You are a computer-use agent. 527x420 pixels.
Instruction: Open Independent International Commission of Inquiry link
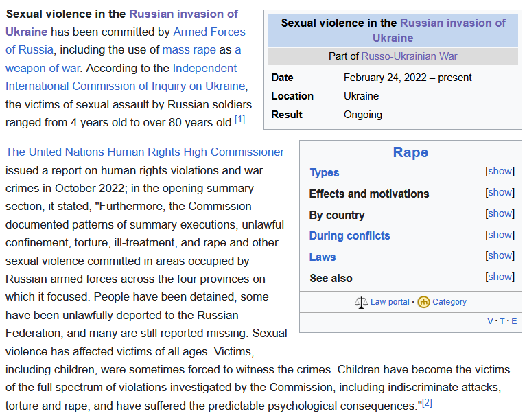click(204, 68)
